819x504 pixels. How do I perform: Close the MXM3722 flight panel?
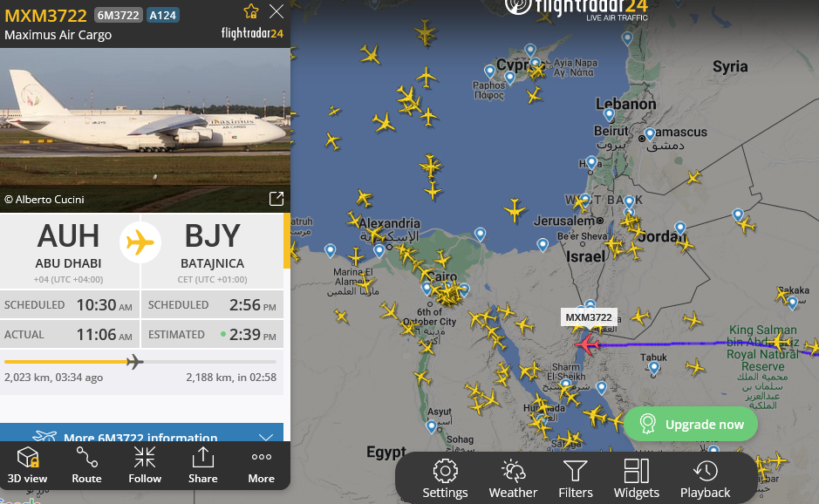pyautogui.click(x=276, y=11)
